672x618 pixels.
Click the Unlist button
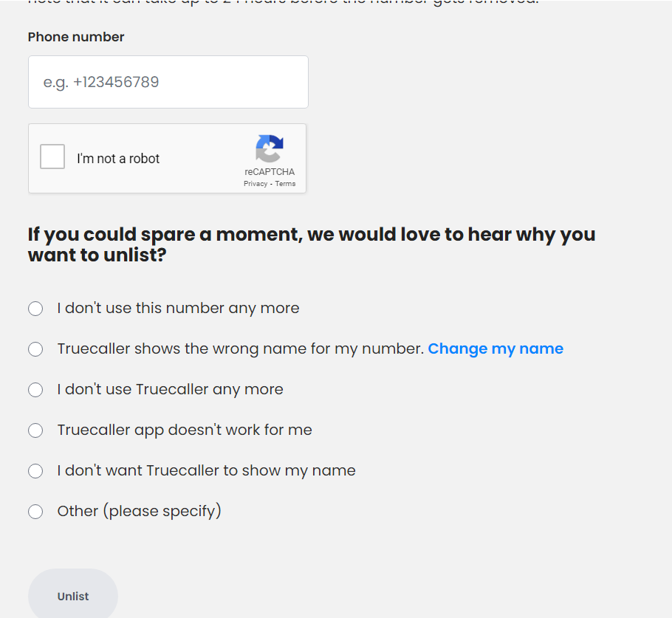[73, 596]
